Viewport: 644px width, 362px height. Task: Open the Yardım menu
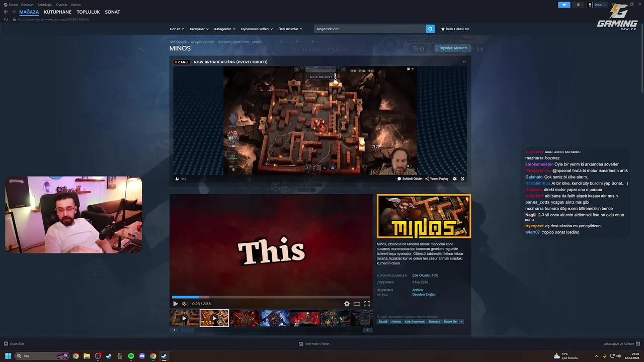click(x=75, y=5)
